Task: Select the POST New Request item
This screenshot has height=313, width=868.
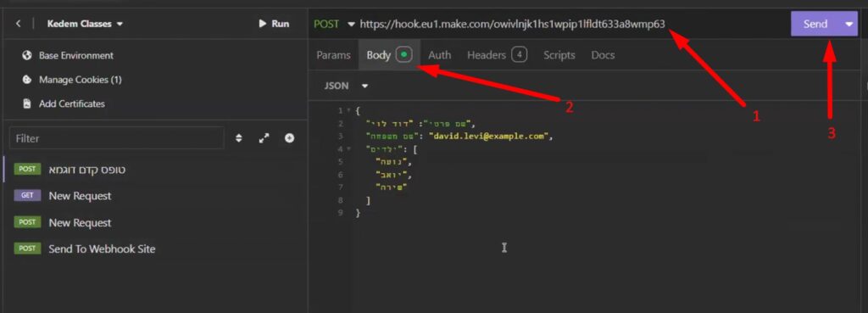Action: (x=155, y=223)
